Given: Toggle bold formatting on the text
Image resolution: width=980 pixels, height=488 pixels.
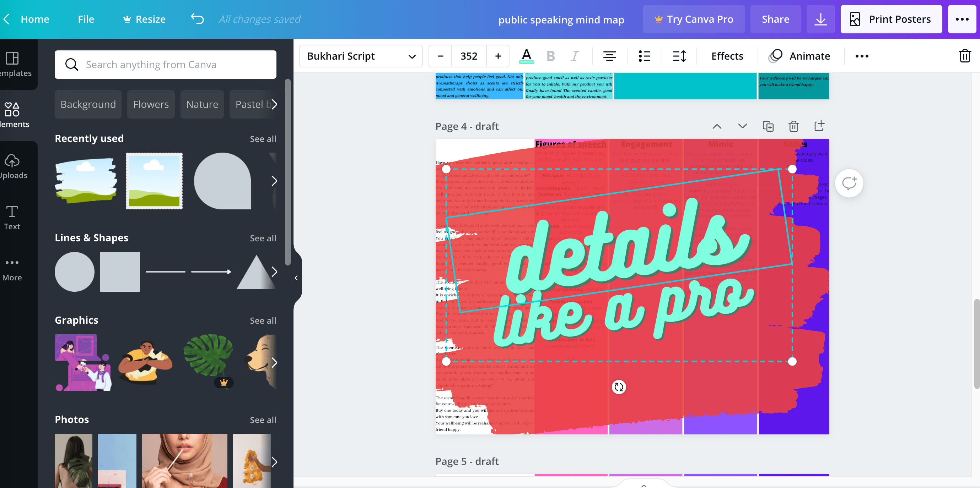Looking at the screenshot, I should click(550, 56).
